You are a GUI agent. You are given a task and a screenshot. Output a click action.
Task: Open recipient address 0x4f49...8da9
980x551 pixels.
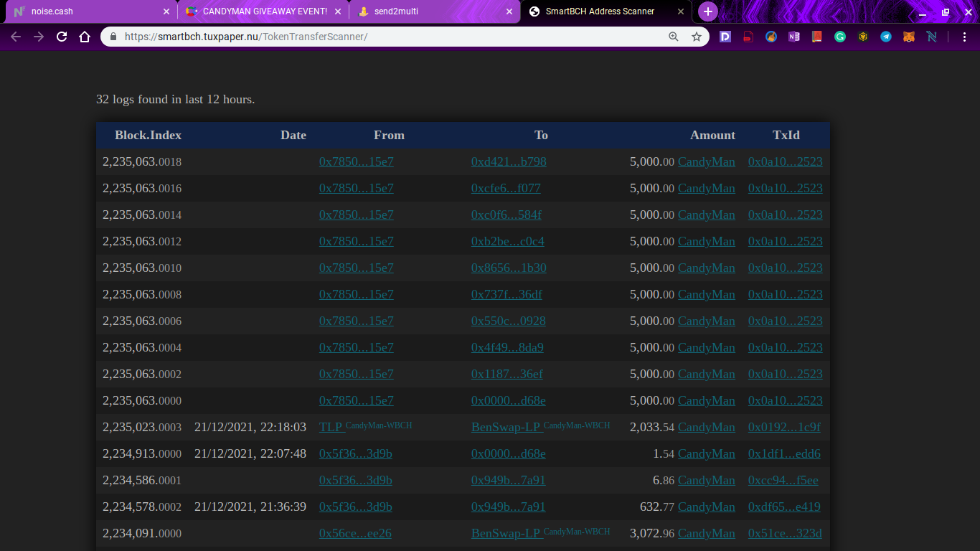pyautogui.click(x=507, y=347)
